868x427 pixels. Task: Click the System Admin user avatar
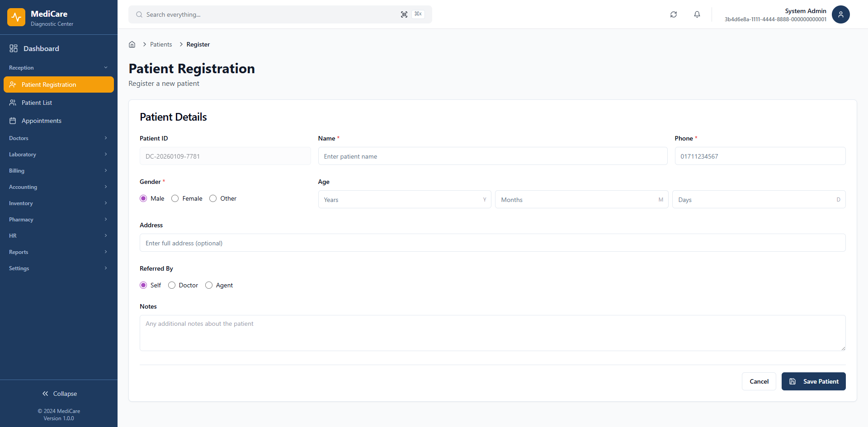coord(840,14)
